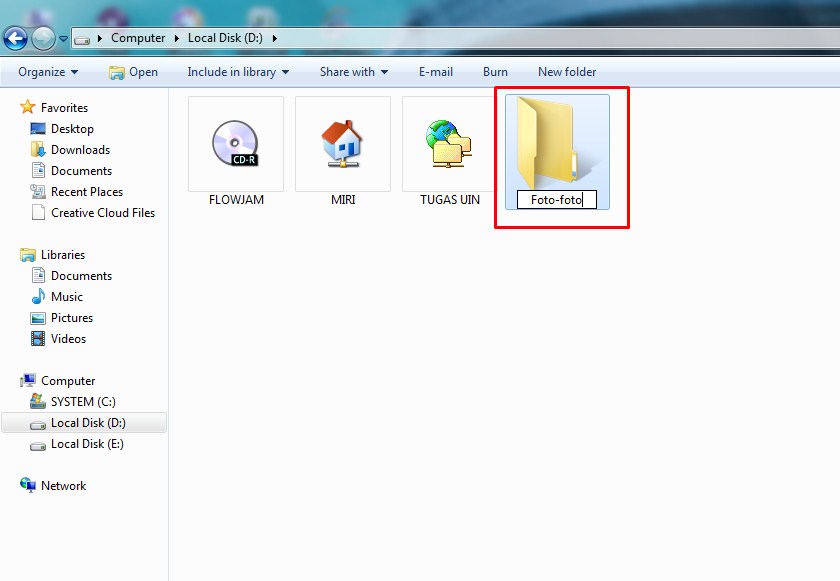840x581 pixels.
Task: Open the Pictures library
Action: 72,318
